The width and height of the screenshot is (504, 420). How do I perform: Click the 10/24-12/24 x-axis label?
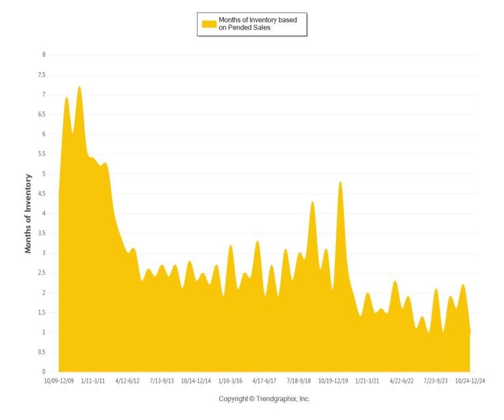pos(470,381)
